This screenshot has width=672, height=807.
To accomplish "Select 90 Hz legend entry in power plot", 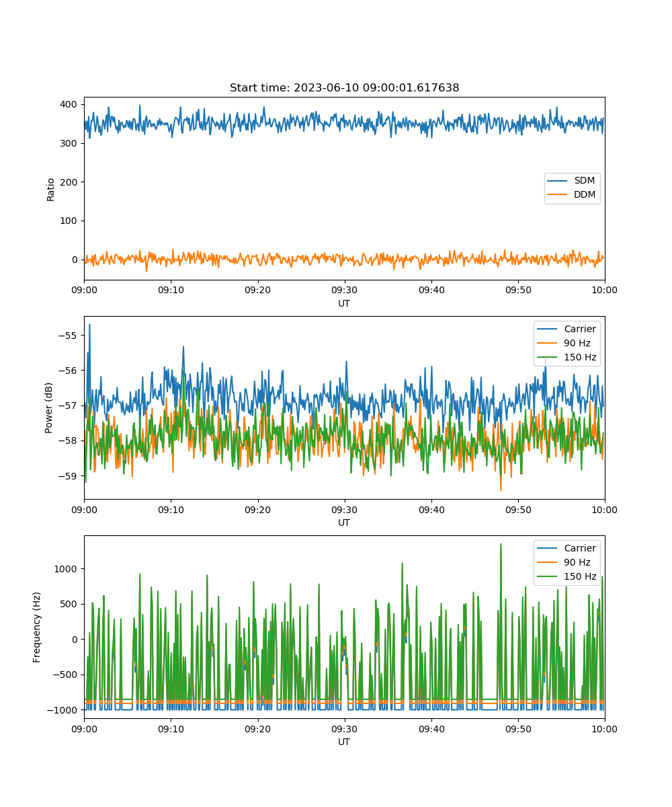I will [564, 343].
